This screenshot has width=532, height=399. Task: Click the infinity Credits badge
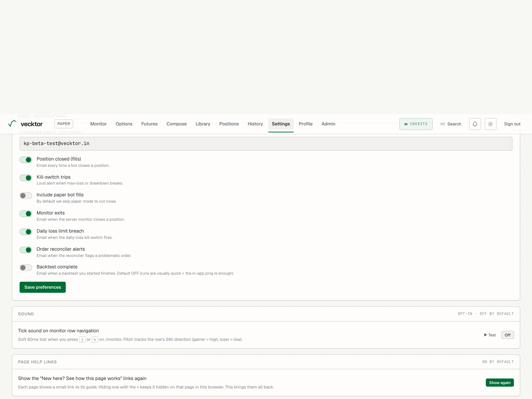click(416, 124)
